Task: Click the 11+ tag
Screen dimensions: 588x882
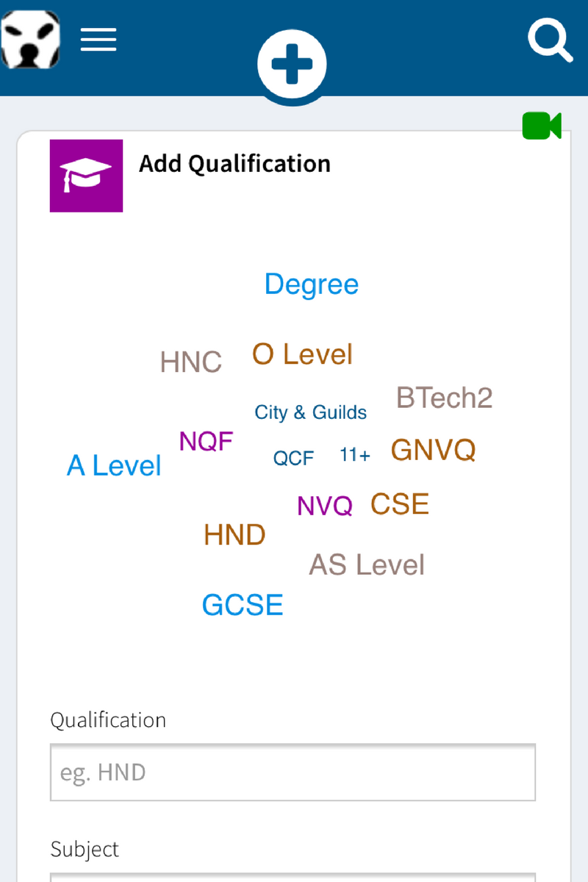Action: (355, 456)
